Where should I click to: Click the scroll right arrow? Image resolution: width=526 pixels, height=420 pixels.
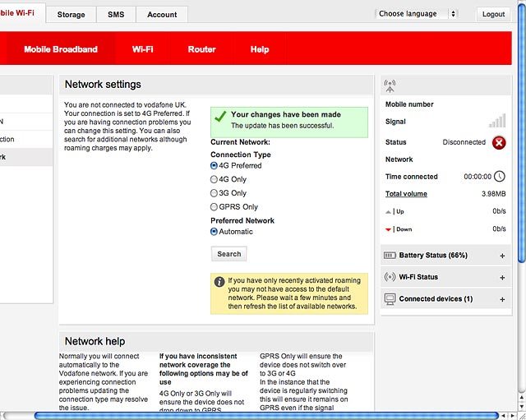point(513,416)
